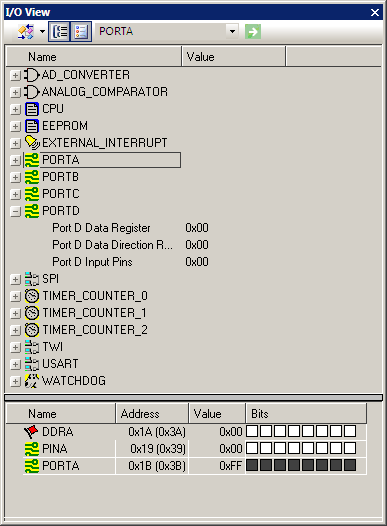Expand the EXTERNAL_INTERRUPT node
The height and width of the screenshot is (526, 387).
[15, 143]
